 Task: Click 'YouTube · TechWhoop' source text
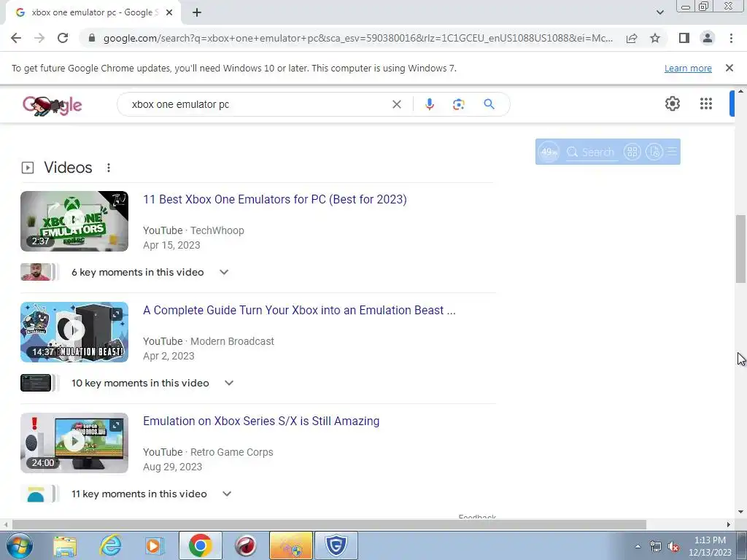pos(193,230)
